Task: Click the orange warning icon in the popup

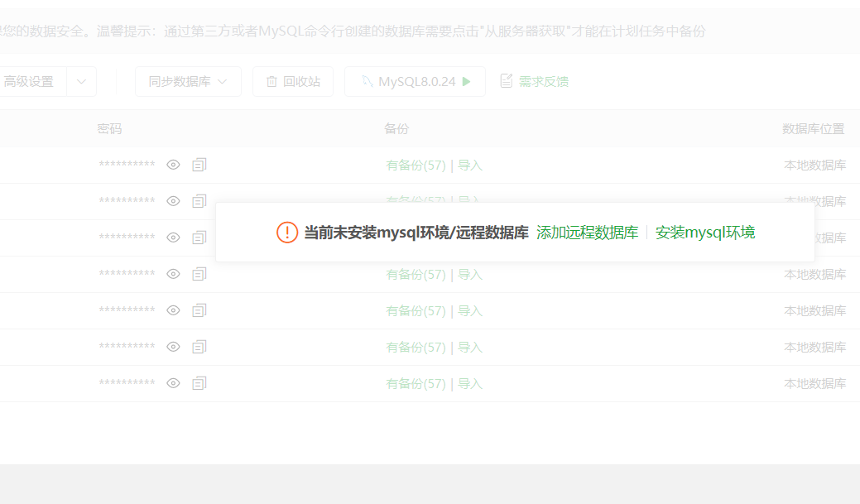Action: pos(287,233)
